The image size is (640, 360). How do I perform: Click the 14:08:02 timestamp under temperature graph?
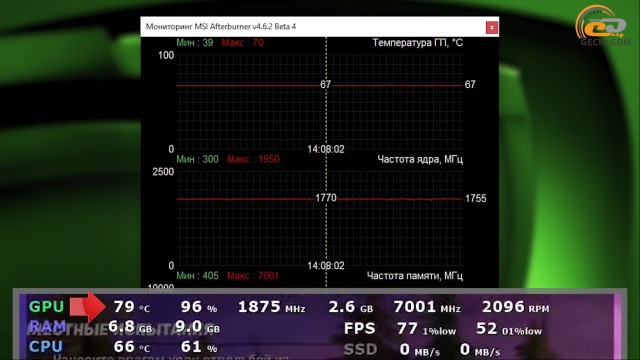pyautogui.click(x=326, y=149)
